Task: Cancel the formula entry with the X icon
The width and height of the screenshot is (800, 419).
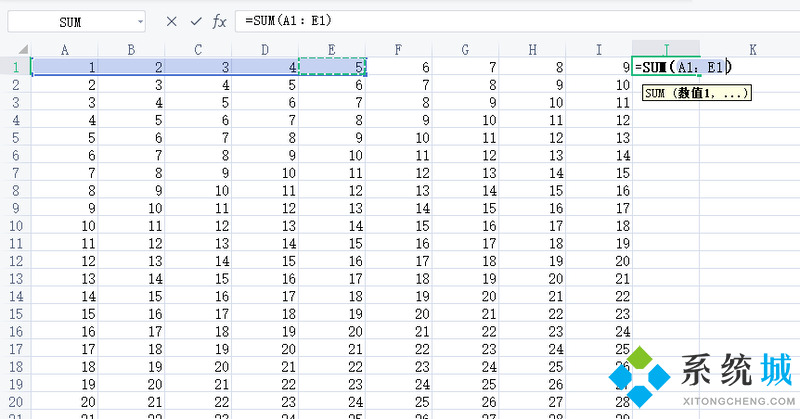Action: click(172, 21)
